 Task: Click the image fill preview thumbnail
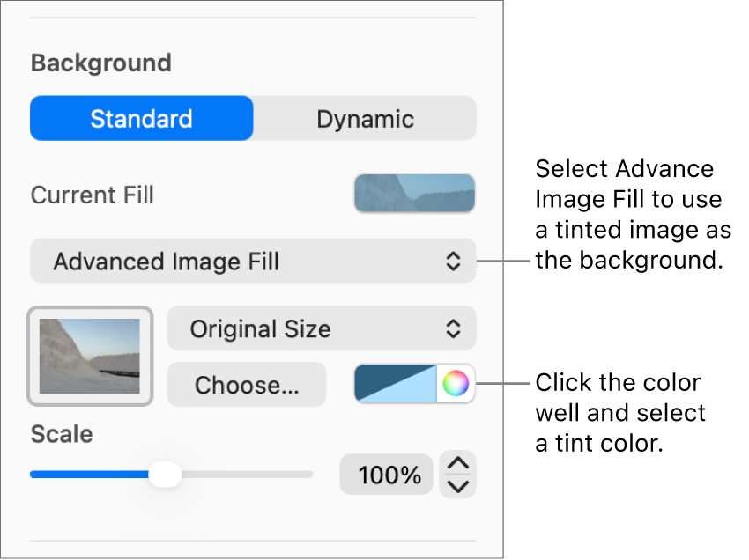[89, 356]
